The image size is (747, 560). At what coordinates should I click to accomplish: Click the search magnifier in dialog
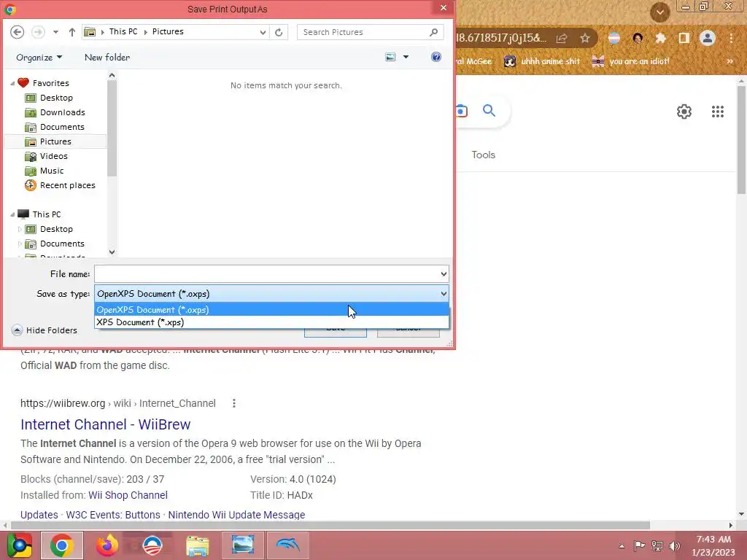pos(433,32)
